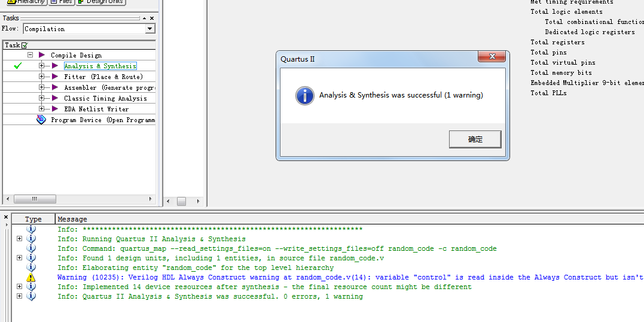Click the 确定 button in the dialog
The width and height of the screenshot is (644, 322).
point(475,139)
